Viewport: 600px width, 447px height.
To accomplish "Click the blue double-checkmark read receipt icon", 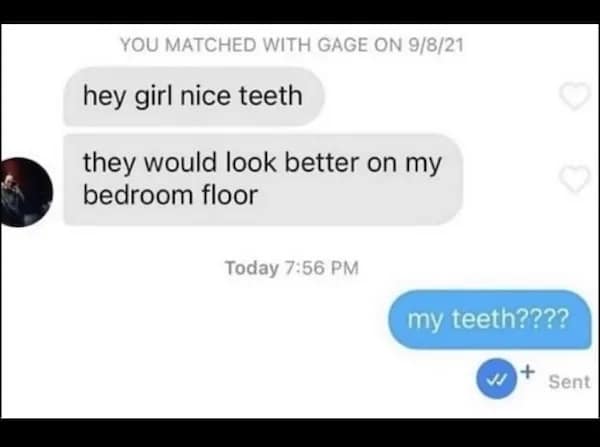I will point(496,379).
